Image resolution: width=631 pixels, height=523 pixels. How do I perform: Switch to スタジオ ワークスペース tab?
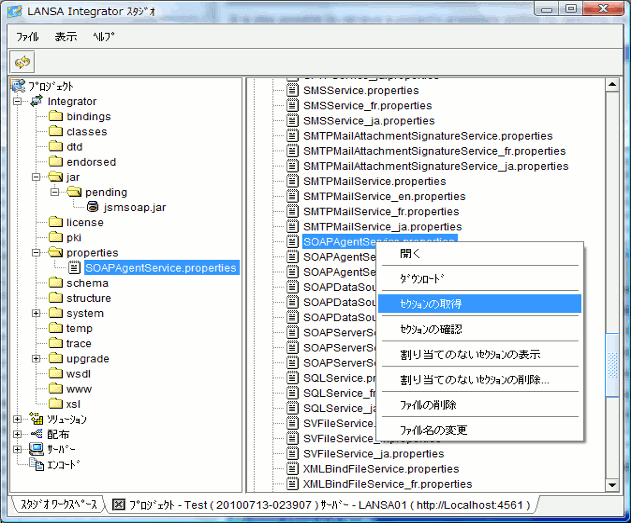pyautogui.click(x=59, y=504)
